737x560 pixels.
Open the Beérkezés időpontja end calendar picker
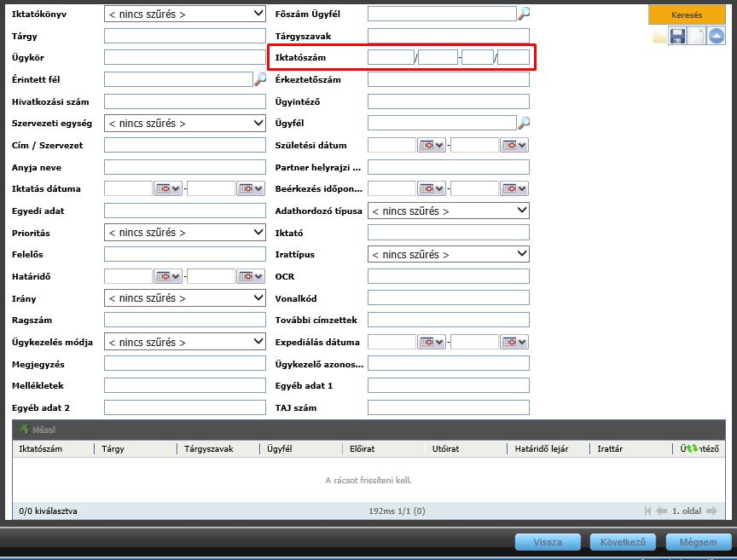514,189
